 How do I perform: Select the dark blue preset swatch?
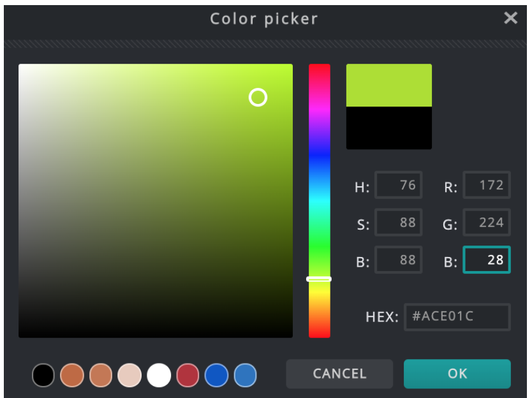point(216,375)
